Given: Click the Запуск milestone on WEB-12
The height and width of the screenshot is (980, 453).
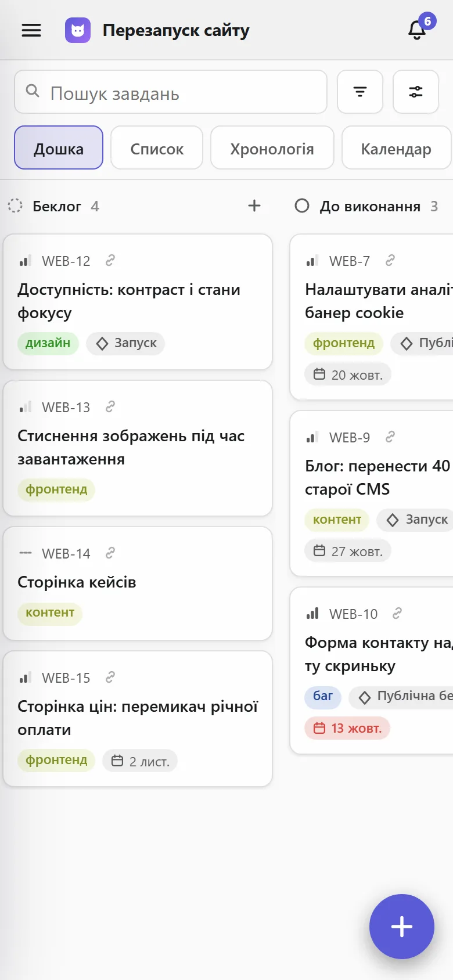Looking at the screenshot, I should (126, 343).
